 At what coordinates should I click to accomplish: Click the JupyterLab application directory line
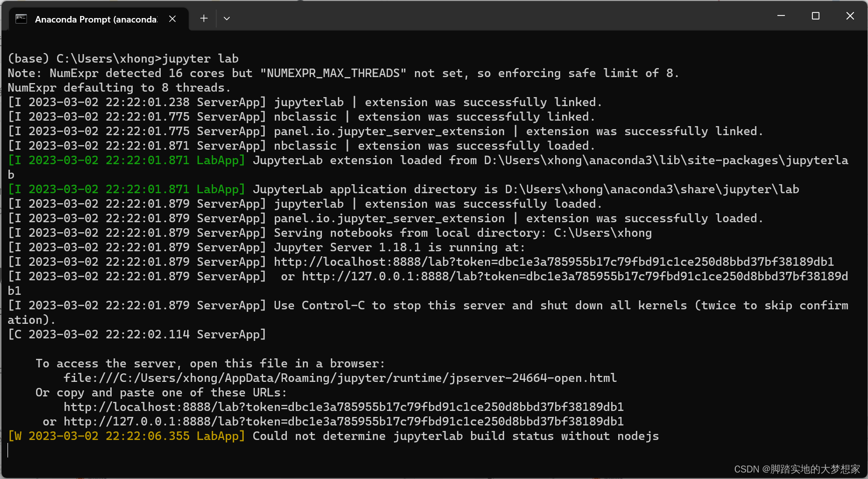403,189
